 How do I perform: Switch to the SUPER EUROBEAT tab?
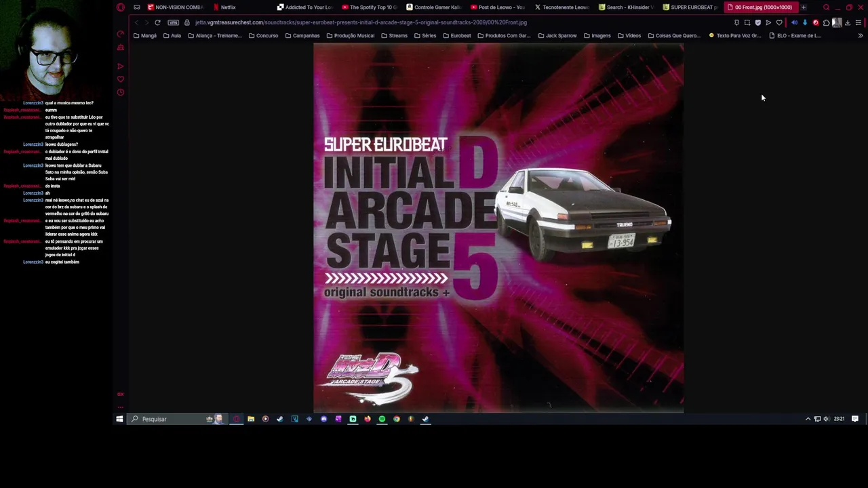pos(691,7)
